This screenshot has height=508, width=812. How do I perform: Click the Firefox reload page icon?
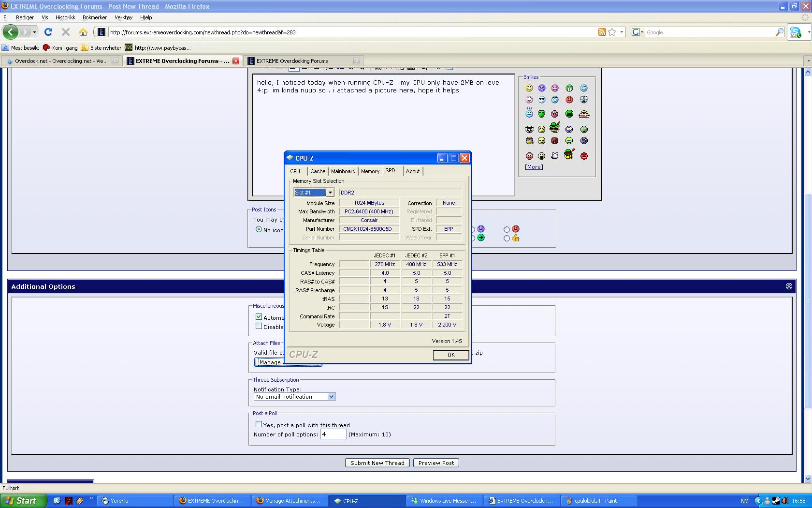coord(48,32)
